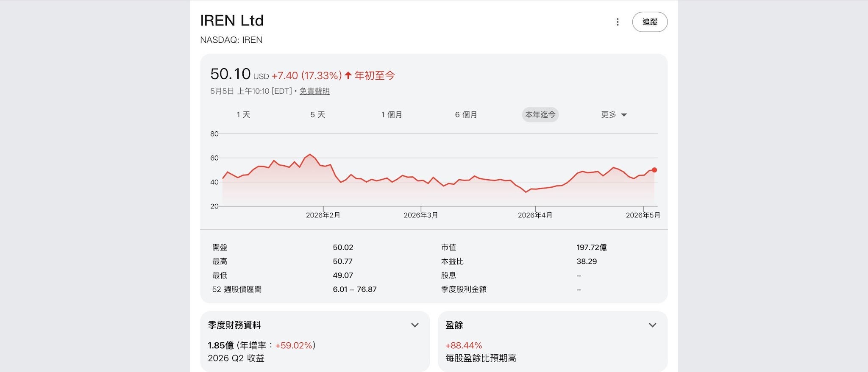
Task: Click the 年初至今 label beside the arrow
Action: coord(375,76)
